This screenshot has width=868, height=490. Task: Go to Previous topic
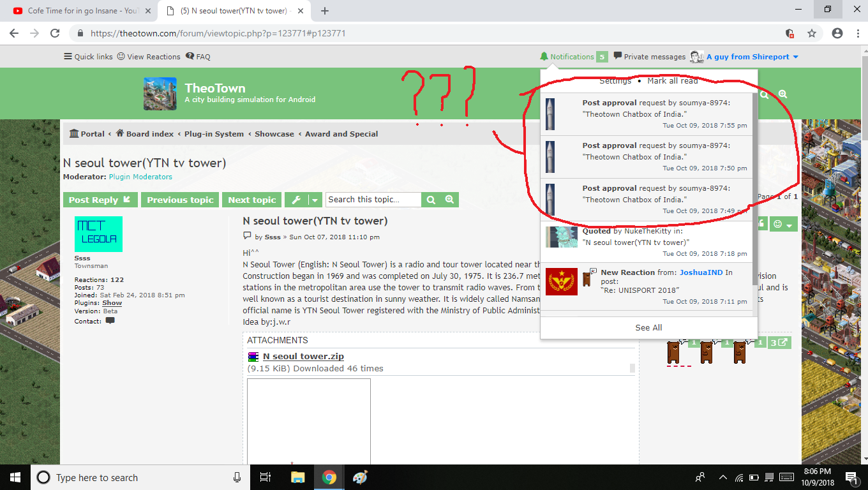[180, 200]
